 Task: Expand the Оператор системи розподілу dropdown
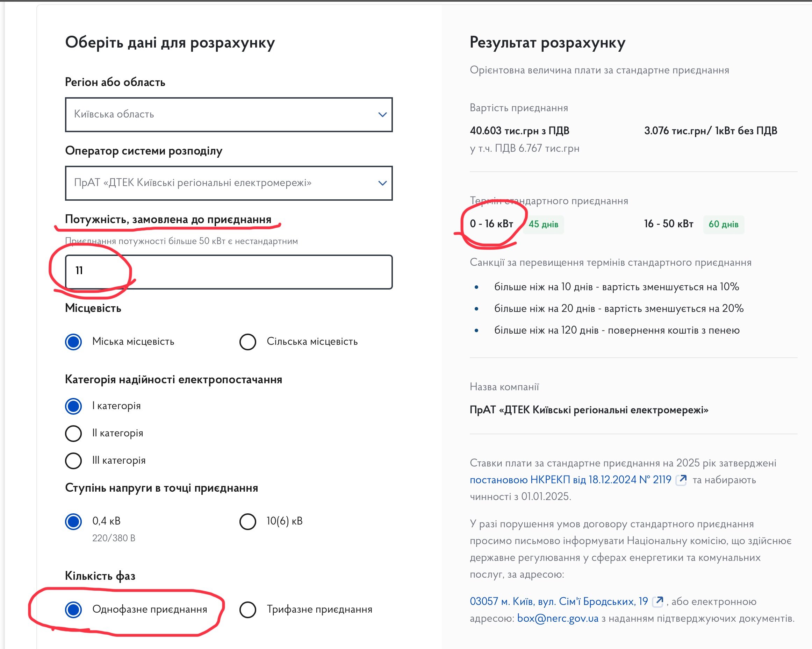tap(228, 183)
